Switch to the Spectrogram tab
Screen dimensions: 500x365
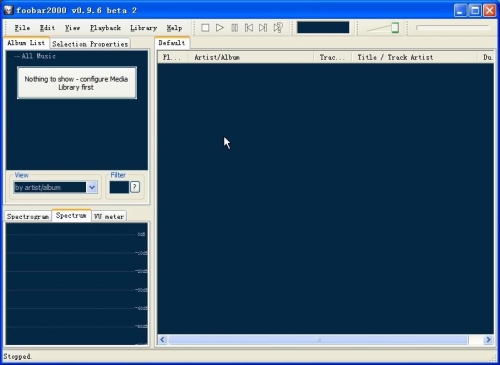point(28,216)
